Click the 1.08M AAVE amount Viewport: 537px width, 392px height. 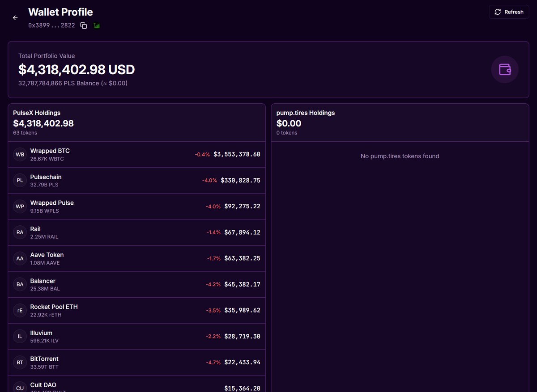pos(45,263)
